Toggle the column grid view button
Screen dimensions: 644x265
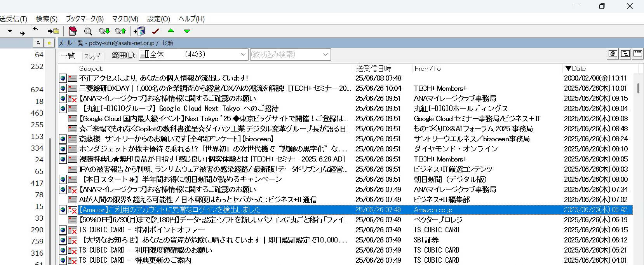(x=637, y=54)
